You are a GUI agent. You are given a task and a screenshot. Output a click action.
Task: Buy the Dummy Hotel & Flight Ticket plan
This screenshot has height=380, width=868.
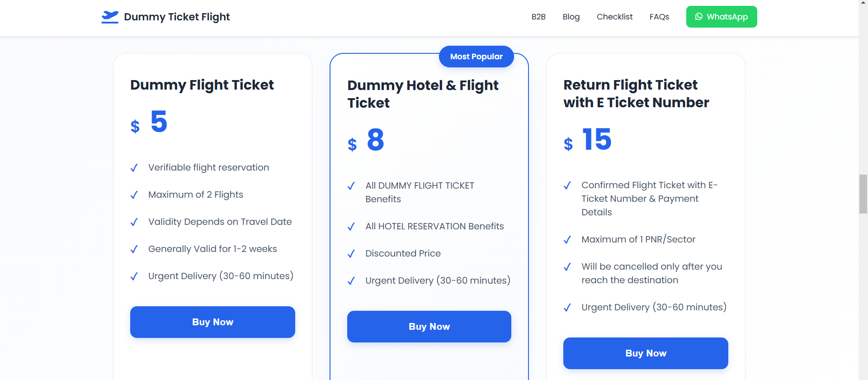pos(429,327)
